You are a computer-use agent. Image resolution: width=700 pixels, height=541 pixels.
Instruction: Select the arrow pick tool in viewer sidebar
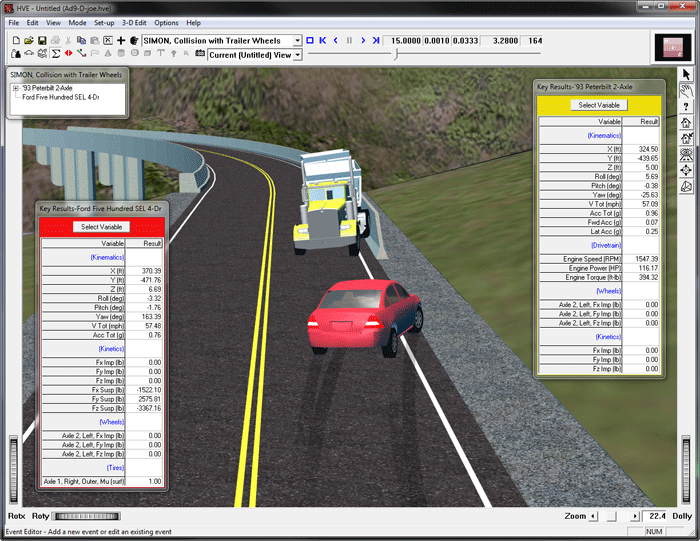[687, 74]
